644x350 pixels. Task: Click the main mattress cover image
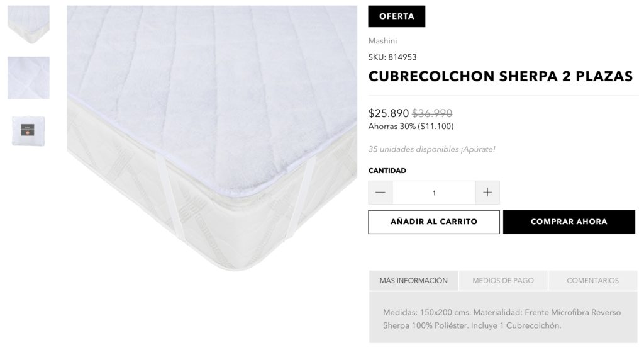(212, 138)
